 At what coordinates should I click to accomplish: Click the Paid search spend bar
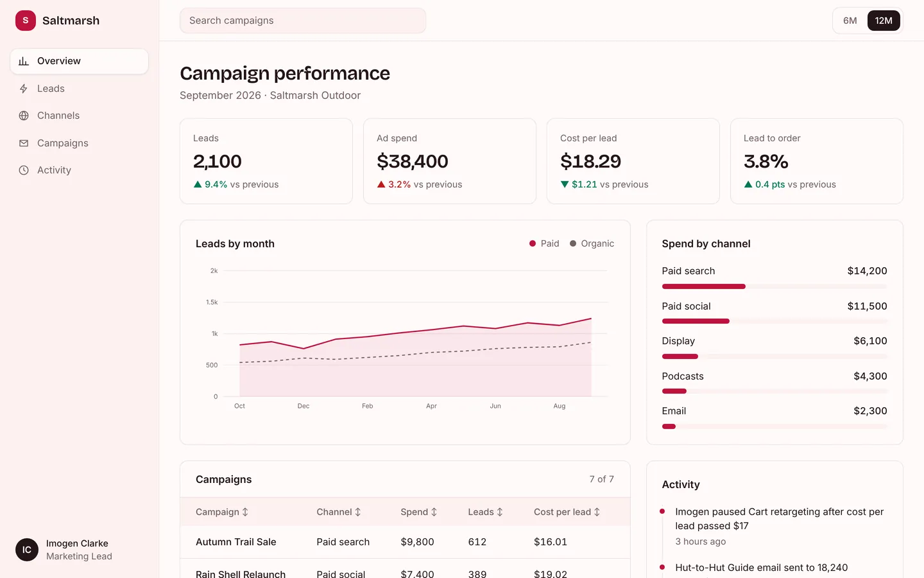704,286
